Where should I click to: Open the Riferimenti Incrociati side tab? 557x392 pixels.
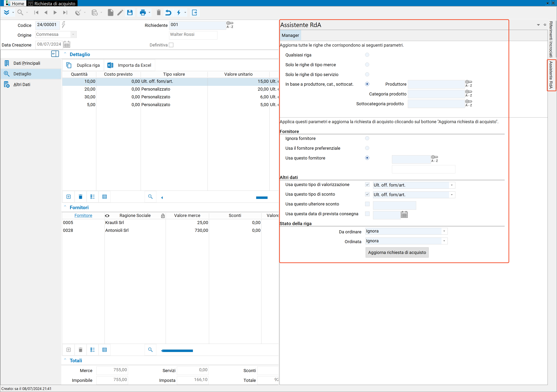pyautogui.click(x=551, y=39)
